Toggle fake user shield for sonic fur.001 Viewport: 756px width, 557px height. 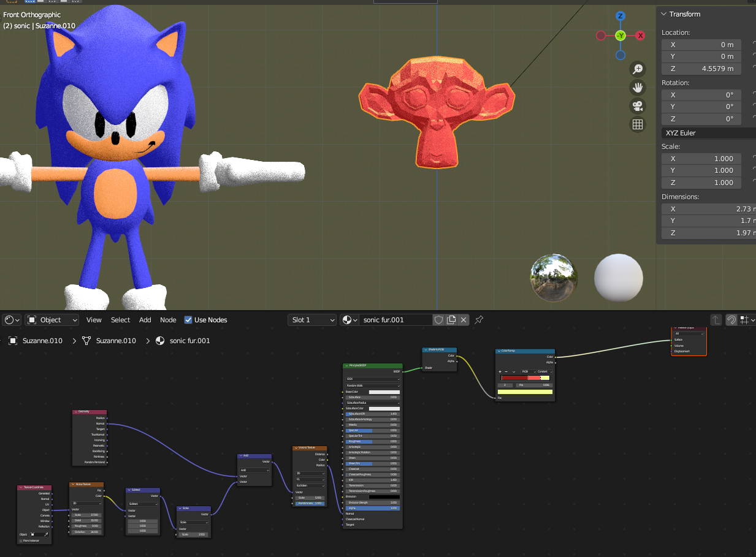438,320
